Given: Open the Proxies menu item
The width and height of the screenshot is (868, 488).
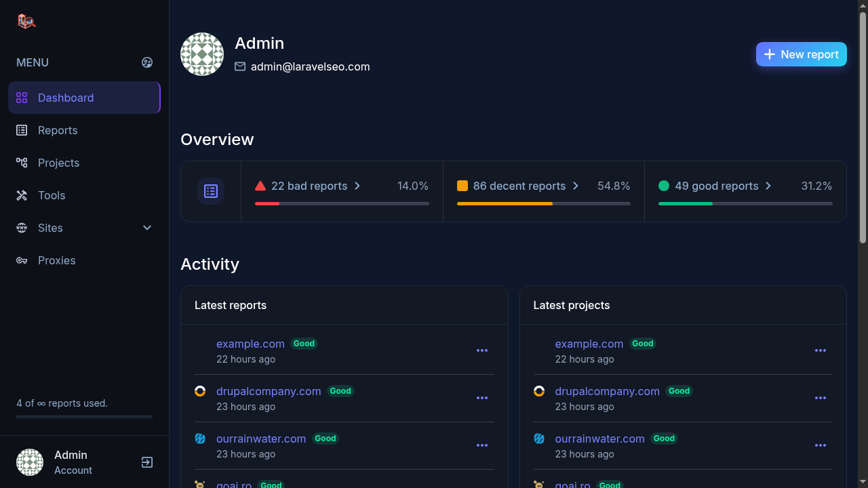Looking at the screenshot, I should point(84,260).
